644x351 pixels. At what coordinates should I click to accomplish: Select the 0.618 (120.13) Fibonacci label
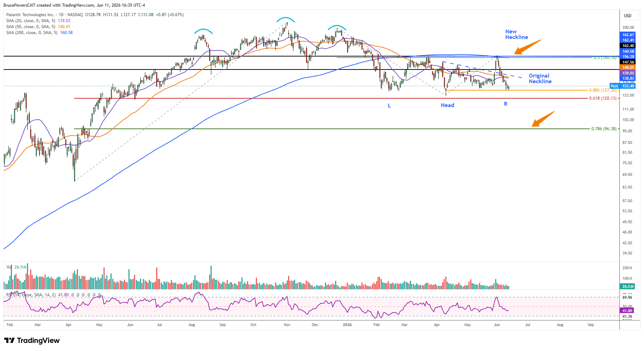603,98
